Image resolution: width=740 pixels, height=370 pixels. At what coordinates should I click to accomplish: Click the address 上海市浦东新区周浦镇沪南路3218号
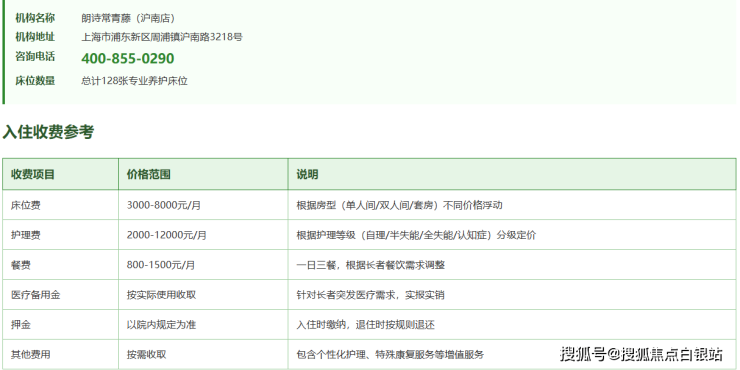point(162,37)
